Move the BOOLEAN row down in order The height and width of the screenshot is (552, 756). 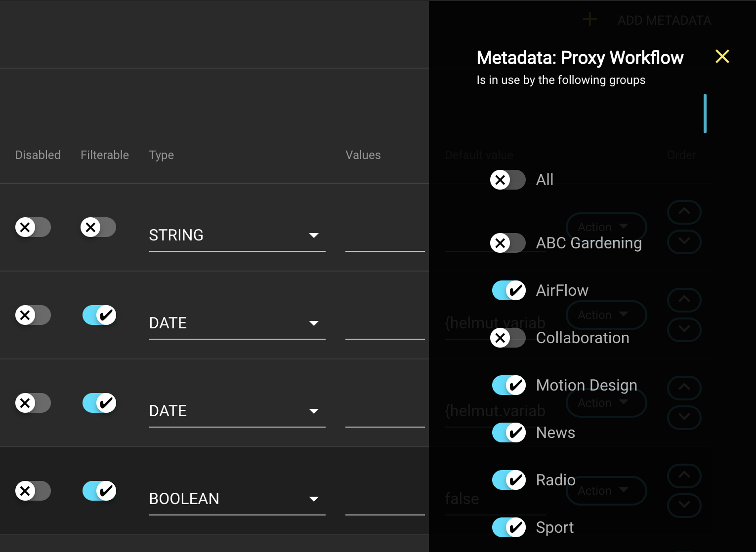(x=684, y=505)
